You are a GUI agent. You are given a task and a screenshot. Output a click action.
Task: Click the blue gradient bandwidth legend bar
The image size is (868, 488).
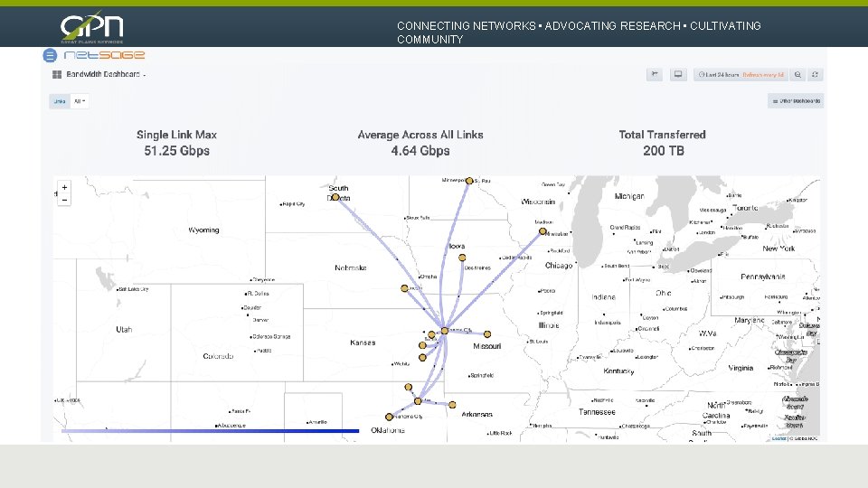click(x=211, y=430)
